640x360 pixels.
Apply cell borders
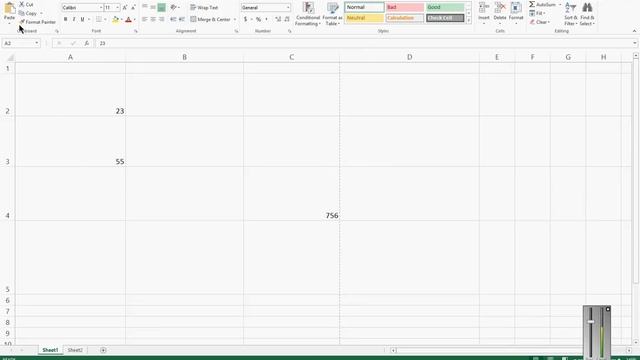99,19
